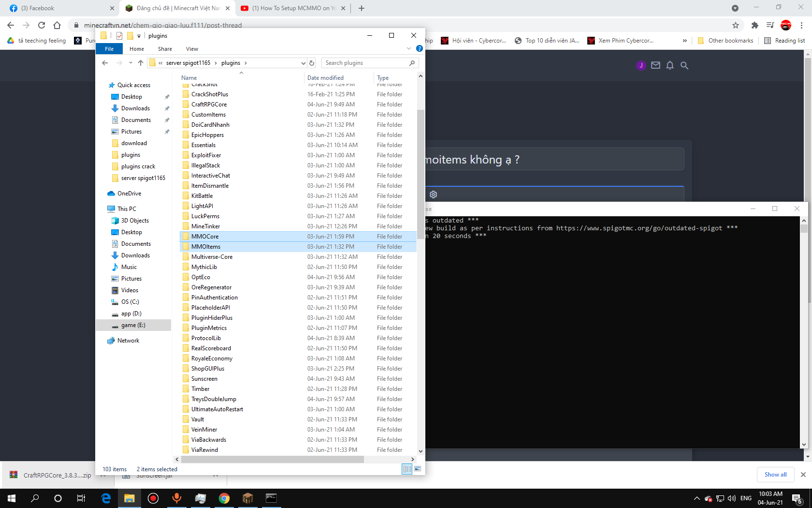This screenshot has width=812, height=508.
Task: Open the Explorer Share ribbon tab
Action: click(165, 49)
